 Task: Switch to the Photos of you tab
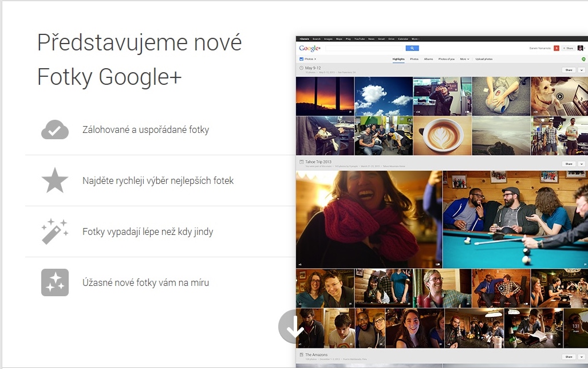[446, 59]
